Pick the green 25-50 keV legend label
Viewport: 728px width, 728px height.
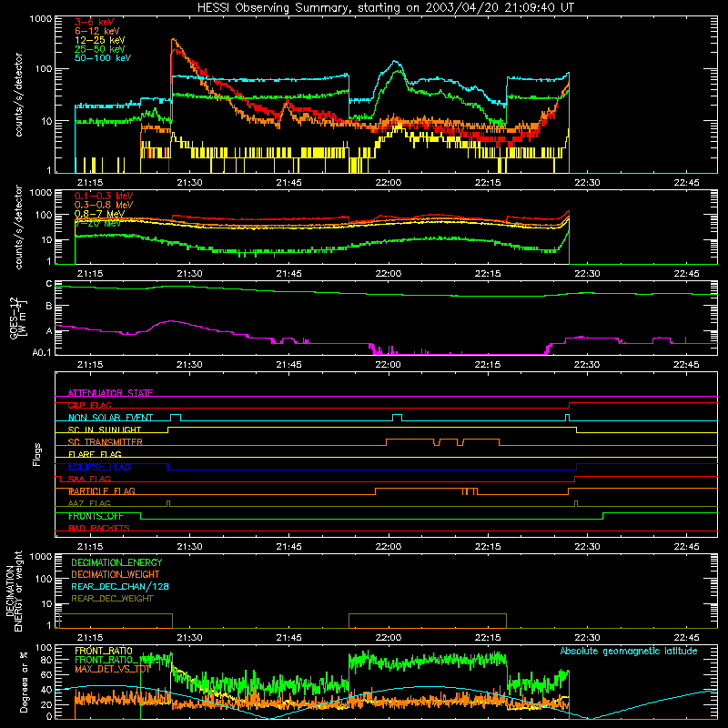pyautogui.click(x=100, y=49)
